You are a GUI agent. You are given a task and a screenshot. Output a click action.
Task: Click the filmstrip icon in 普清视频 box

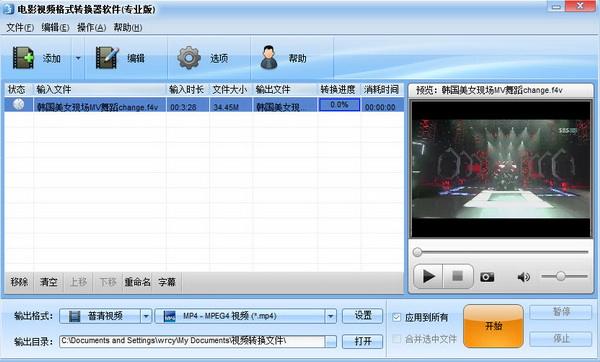point(74,316)
